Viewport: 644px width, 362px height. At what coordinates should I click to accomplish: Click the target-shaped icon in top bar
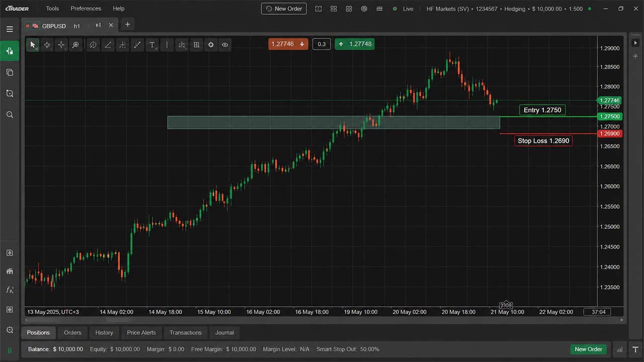coord(364,9)
